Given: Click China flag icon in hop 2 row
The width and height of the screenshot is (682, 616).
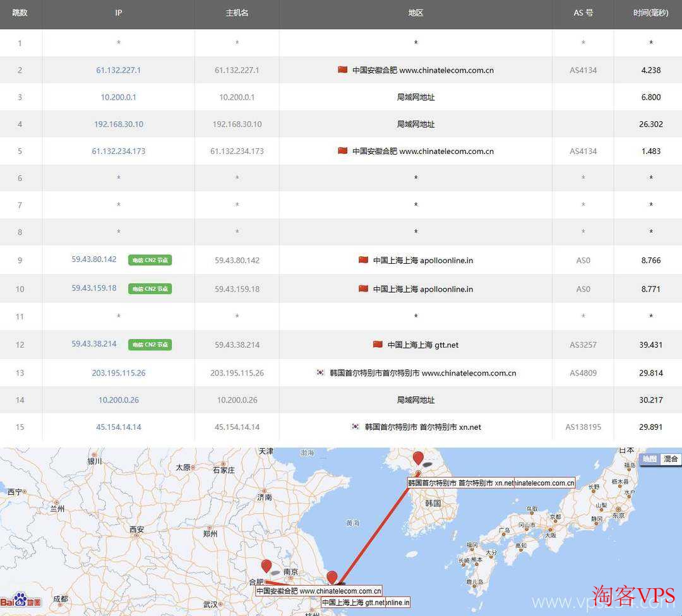Looking at the screenshot, I should pos(343,69).
